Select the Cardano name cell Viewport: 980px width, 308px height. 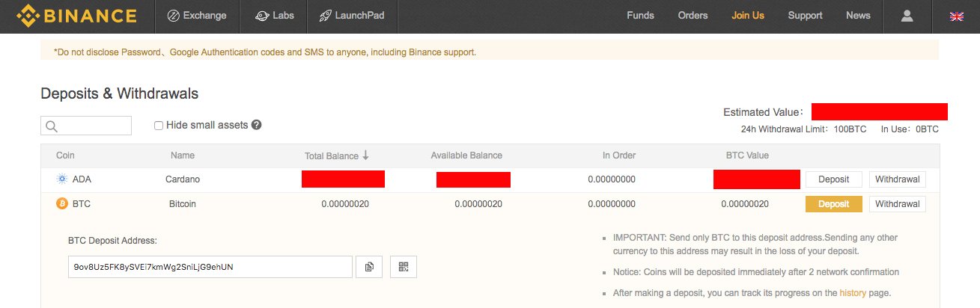pos(183,179)
